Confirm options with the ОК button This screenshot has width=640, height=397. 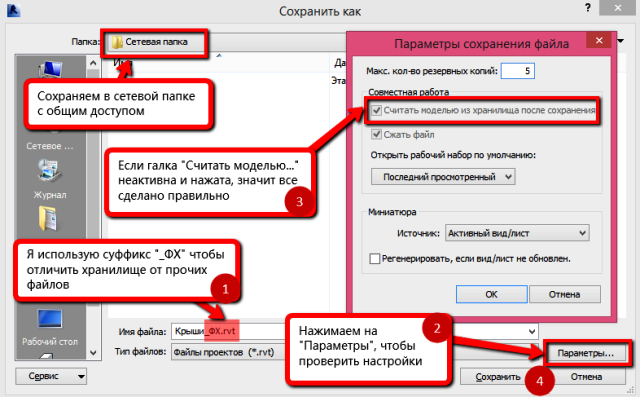tap(491, 294)
